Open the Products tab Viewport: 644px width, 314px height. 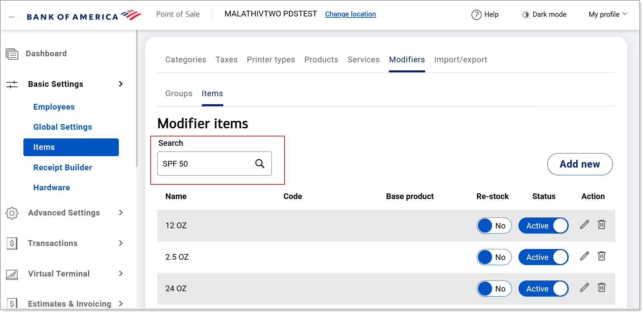point(321,60)
